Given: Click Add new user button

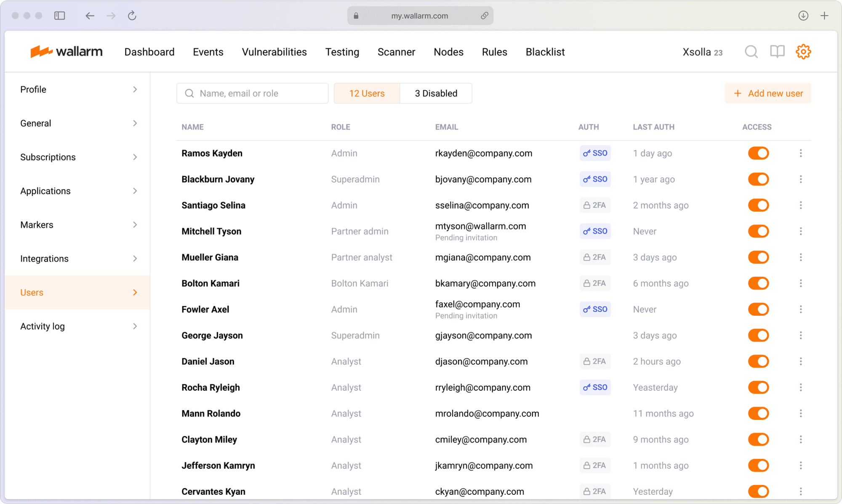Looking at the screenshot, I should point(768,93).
